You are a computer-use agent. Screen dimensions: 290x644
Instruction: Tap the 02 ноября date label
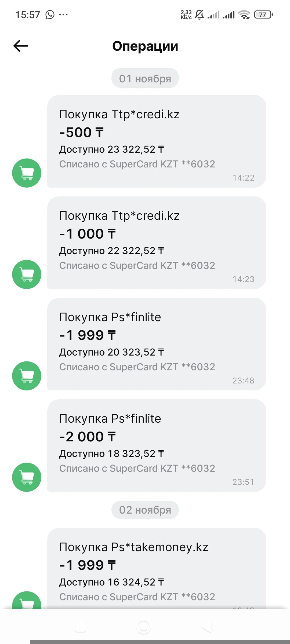[145, 510]
